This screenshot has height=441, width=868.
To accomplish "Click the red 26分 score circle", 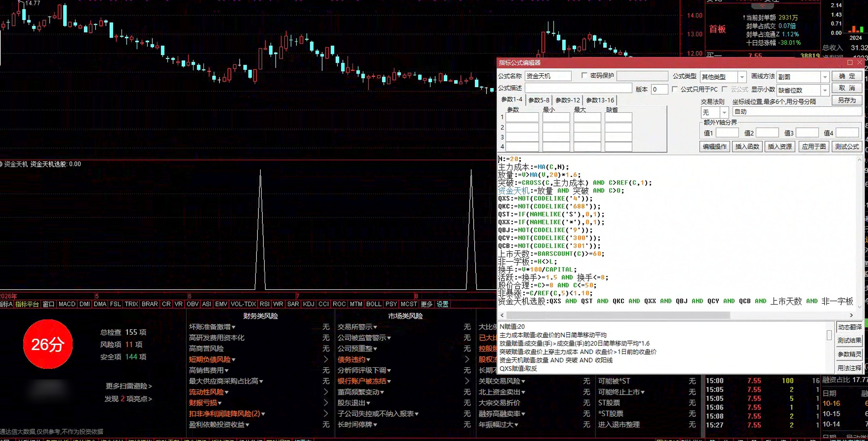I will pyautogui.click(x=48, y=344).
